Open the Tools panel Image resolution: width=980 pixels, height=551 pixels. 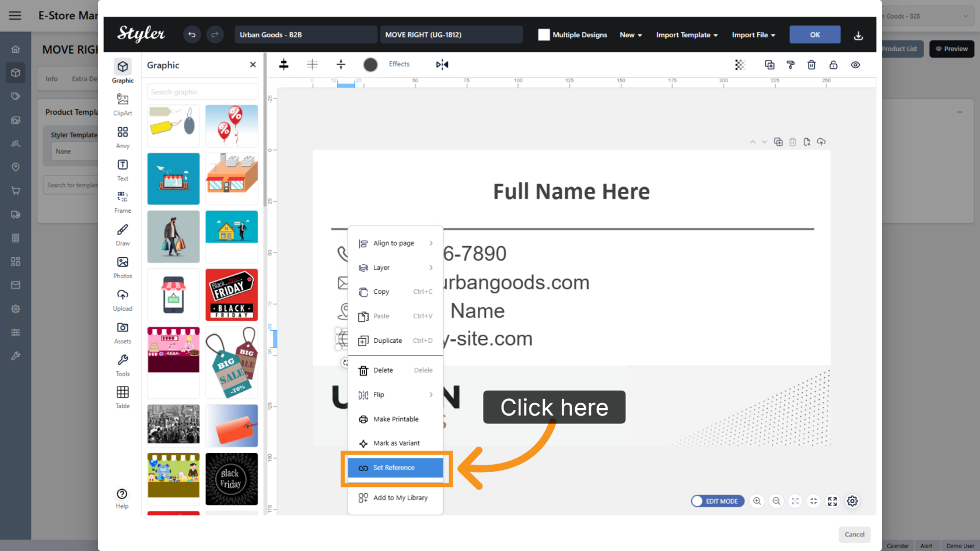click(123, 366)
